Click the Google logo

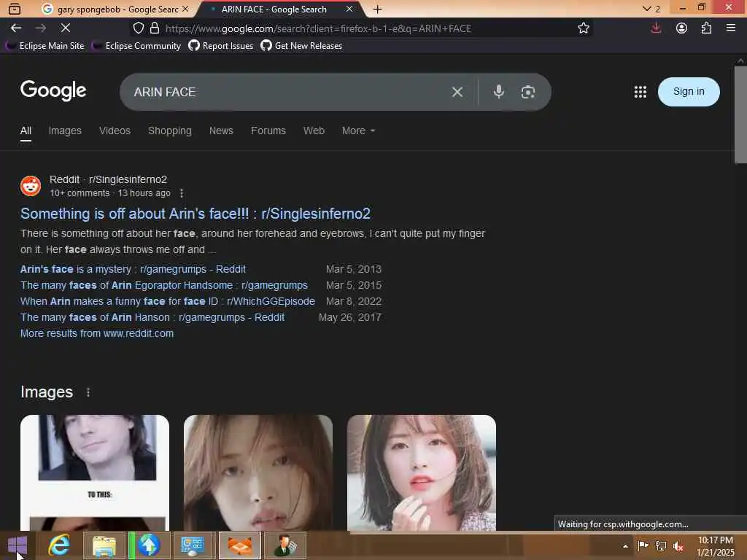click(x=53, y=90)
